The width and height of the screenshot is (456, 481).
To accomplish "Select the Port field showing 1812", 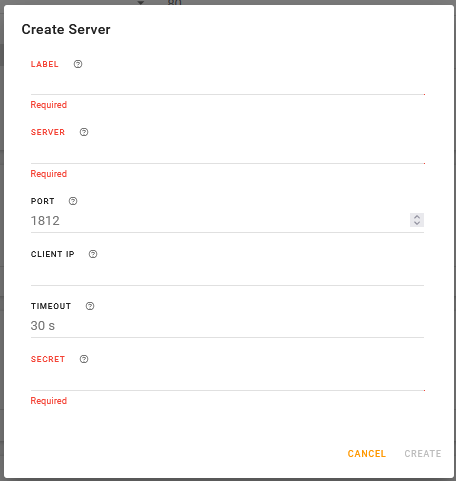I will click(x=220, y=221).
